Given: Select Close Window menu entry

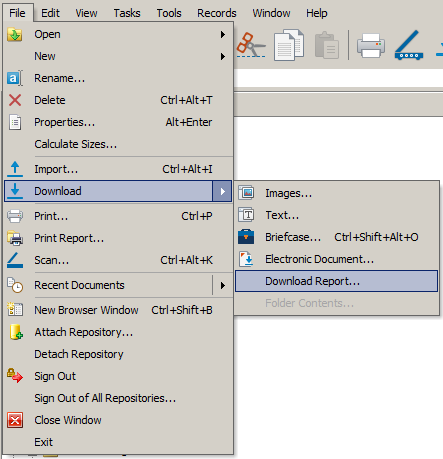Looking at the screenshot, I should coord(118,420).
